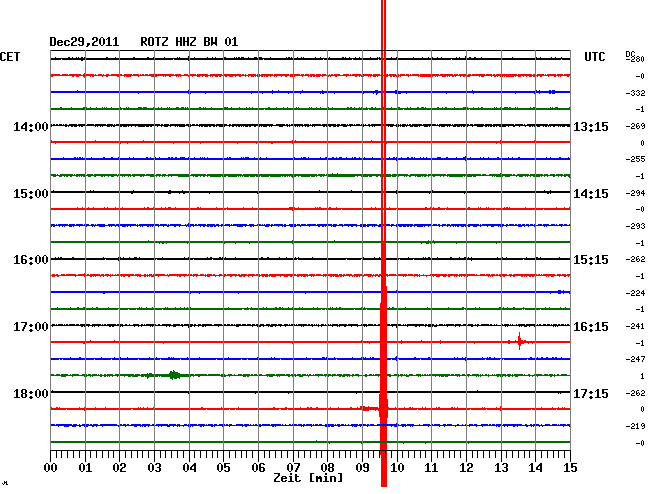Click the 15:15 UTC time label
The width and height of the screenshot is (650, 494).
(x=591, y=260)
